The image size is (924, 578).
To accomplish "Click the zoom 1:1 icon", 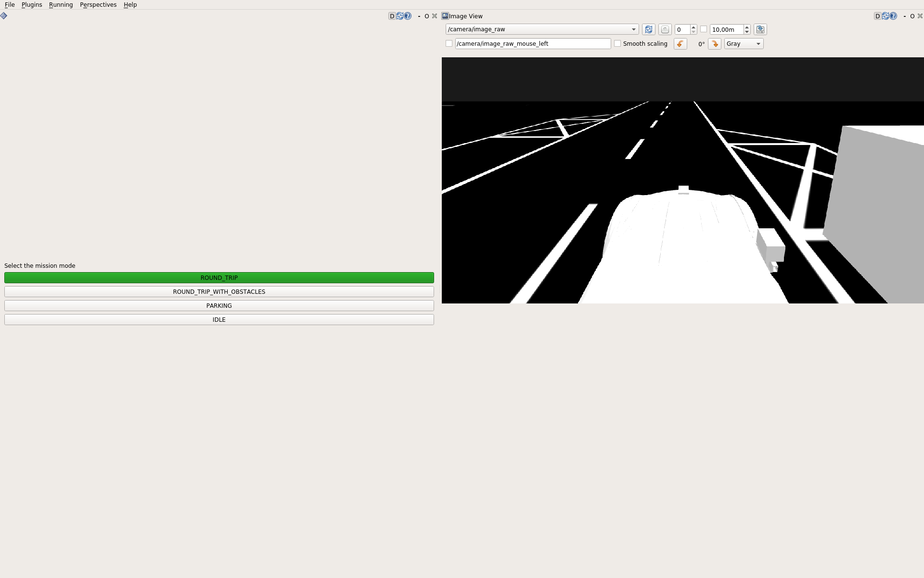I will (x=665, y=29).
